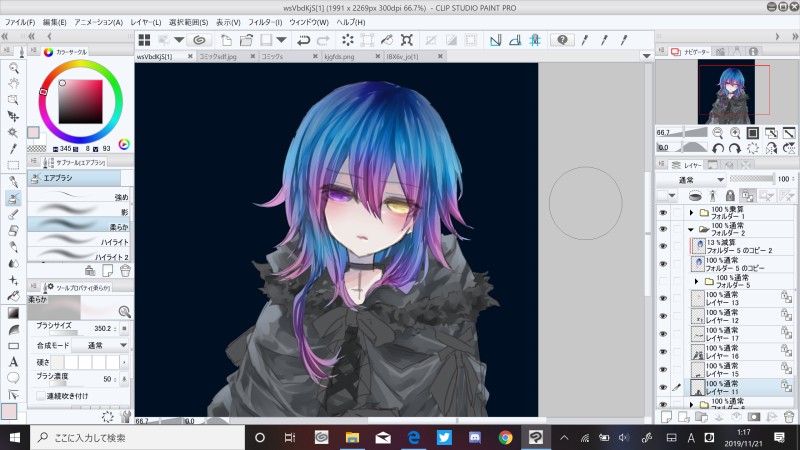
Task: Open CLIP STUDIO spiral icon
Action: [199, 40]
